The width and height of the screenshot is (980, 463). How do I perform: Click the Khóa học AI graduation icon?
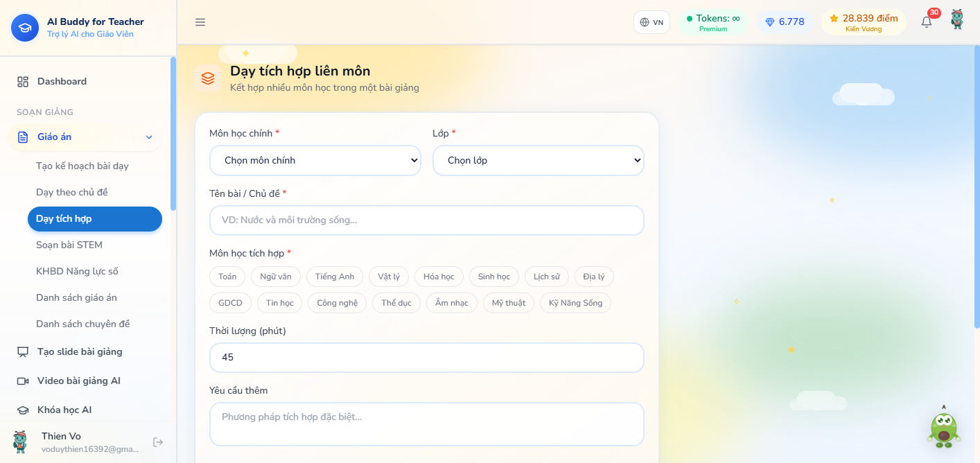tap(23, 410)
